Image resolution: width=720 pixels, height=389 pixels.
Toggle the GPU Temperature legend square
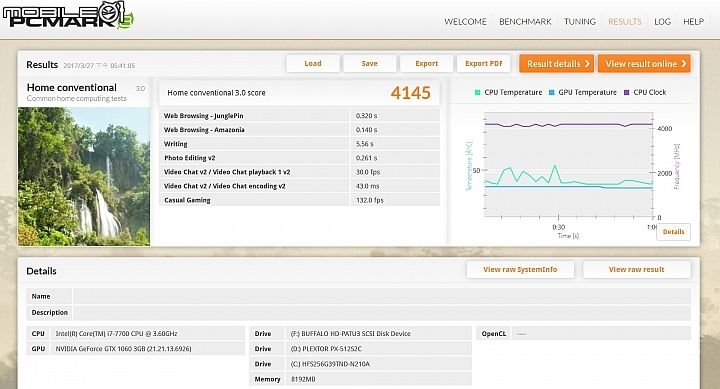[552, 92]
